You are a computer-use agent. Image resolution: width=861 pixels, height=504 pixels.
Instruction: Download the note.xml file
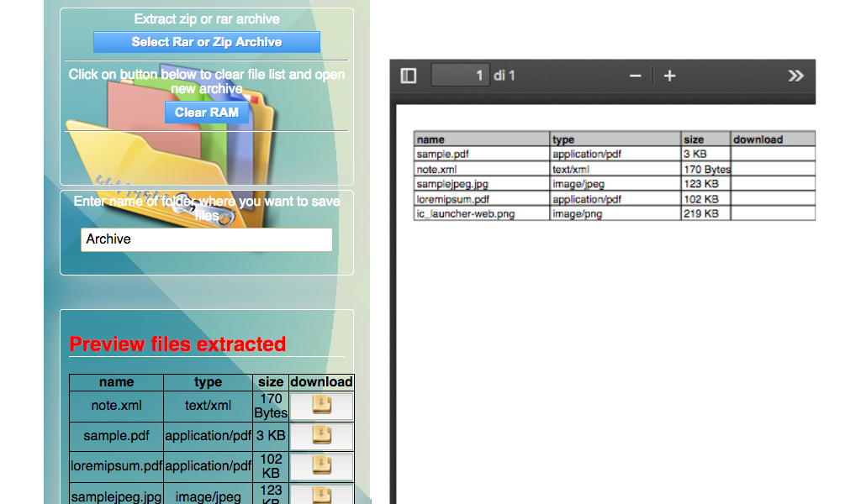click(x=320, y=406)
